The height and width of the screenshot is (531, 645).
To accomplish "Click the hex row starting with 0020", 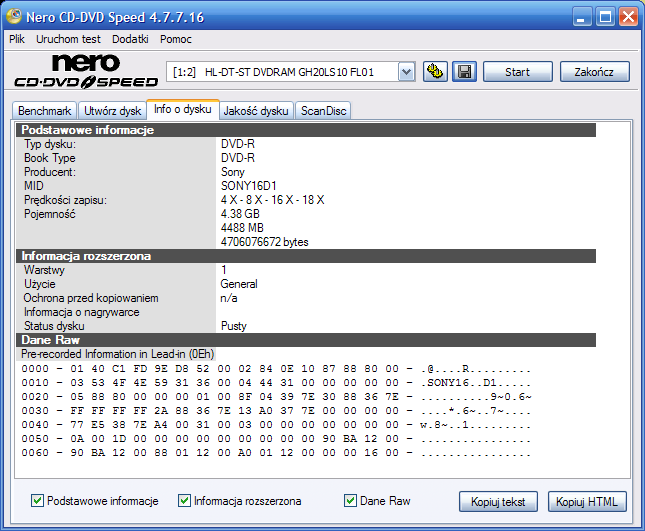I will pyautogui.click(x=276, y=397).
